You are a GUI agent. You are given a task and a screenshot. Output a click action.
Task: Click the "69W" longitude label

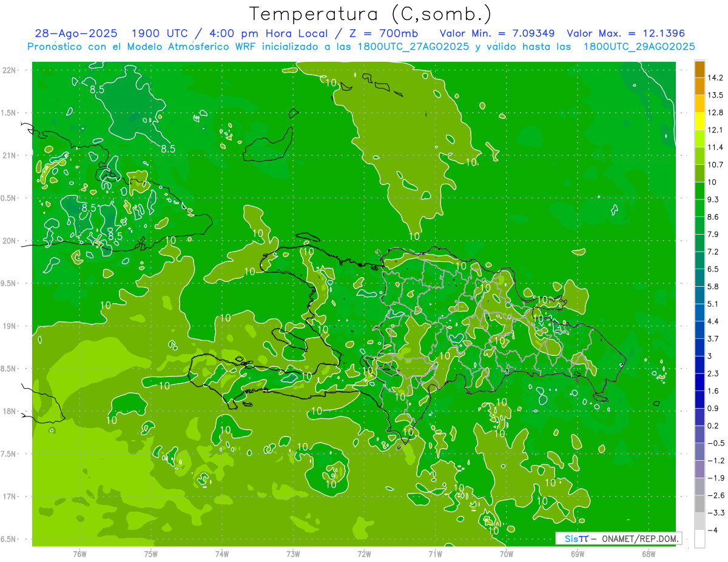(x=578, y=554)
